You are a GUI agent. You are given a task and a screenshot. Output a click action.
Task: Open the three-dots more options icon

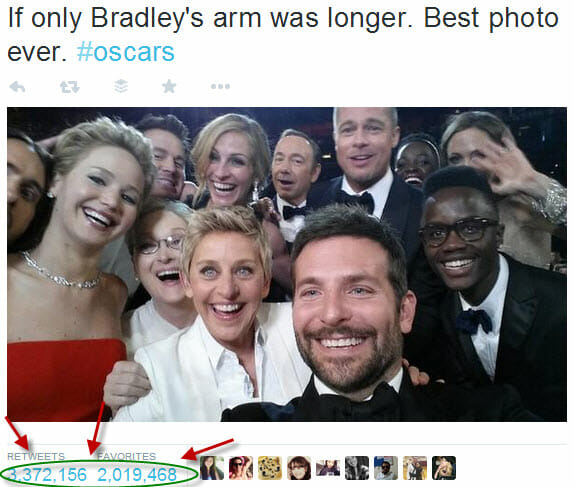[220, 87]
